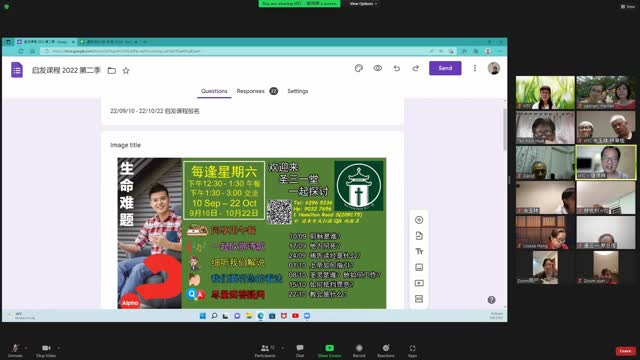Add title and description icon
Image resolution: width=640 pixels, height=360 pixels.
419,251
